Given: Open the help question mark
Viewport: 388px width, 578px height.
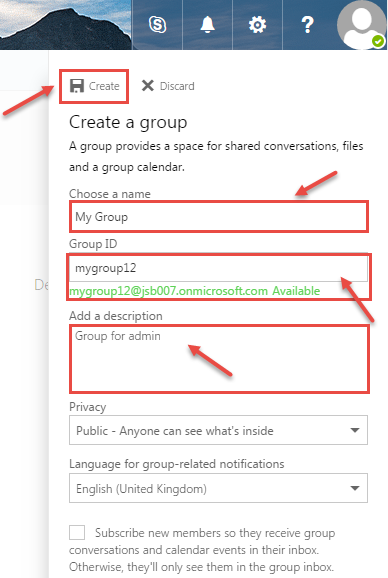Looking at the screenshot, I should pos(307,25).
